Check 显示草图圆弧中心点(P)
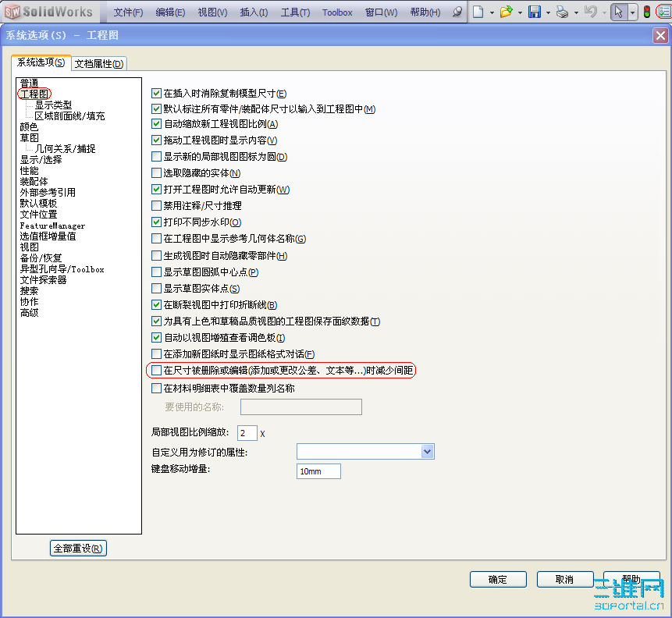672x618 pixels. (x=156, y=272)
